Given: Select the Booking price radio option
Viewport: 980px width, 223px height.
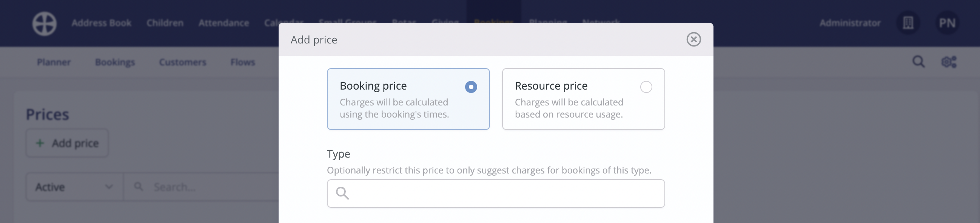Looking at the screenshot, I should point(471,87).
